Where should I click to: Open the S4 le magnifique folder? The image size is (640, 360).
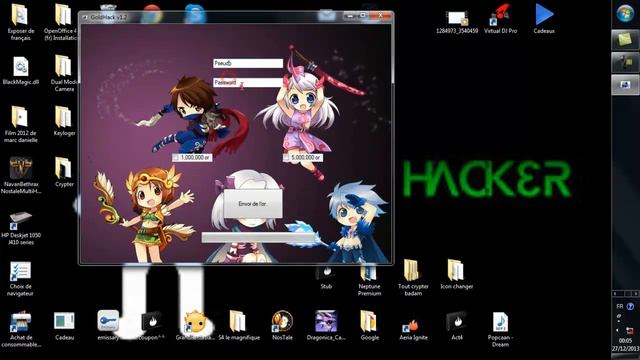(x=237, y=321)
